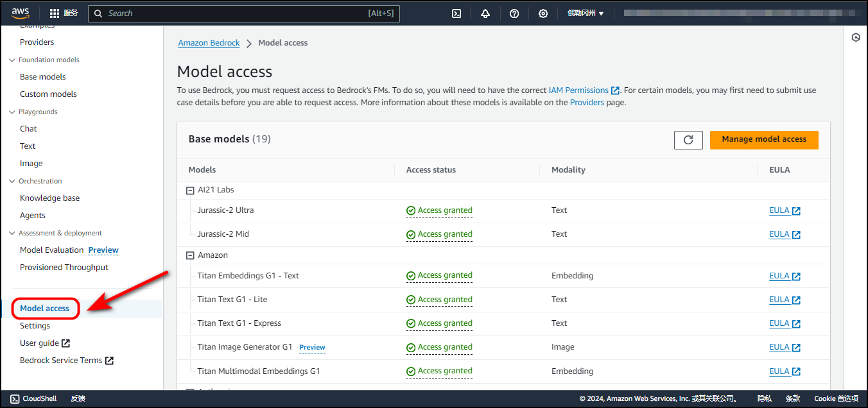Open the right side panel icon
Image resolution: width=868 pixels, height=408 pixels.
point(856,38)
